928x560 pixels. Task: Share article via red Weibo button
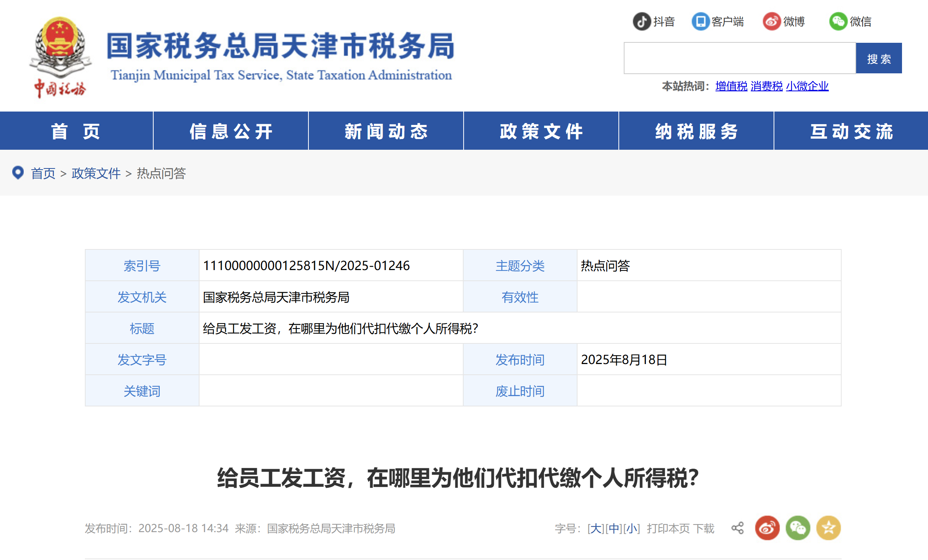767,528
